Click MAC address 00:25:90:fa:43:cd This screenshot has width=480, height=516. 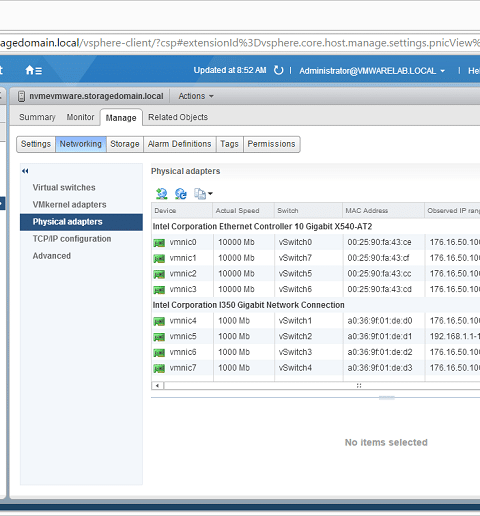click(379, 289)
